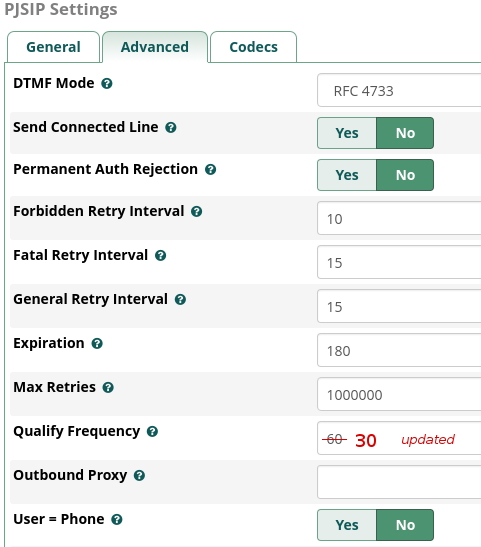Open help icon for DTMF Mode
Screen dimensions: 481x547
coord(107,84)
